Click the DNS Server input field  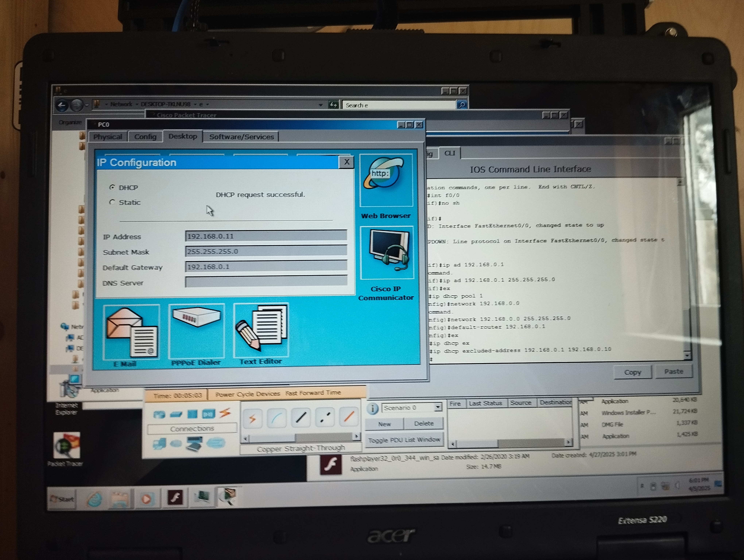266,282
